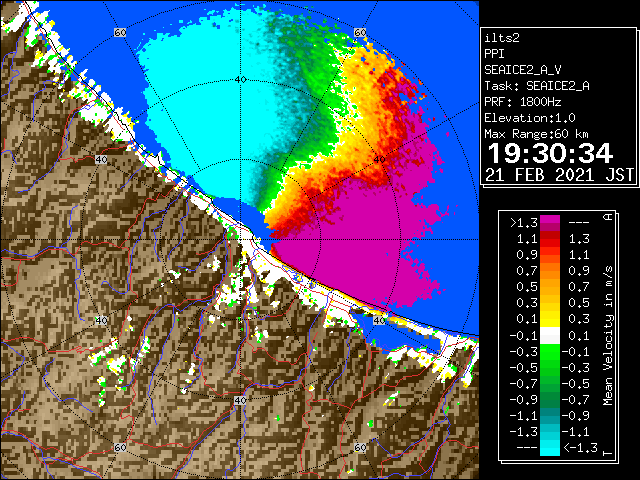Image resolution: width=640 pixels, height=480 pixels.
Task: Click the 'PRF: 1800Hz' line
Action: (x=522, y=102)
